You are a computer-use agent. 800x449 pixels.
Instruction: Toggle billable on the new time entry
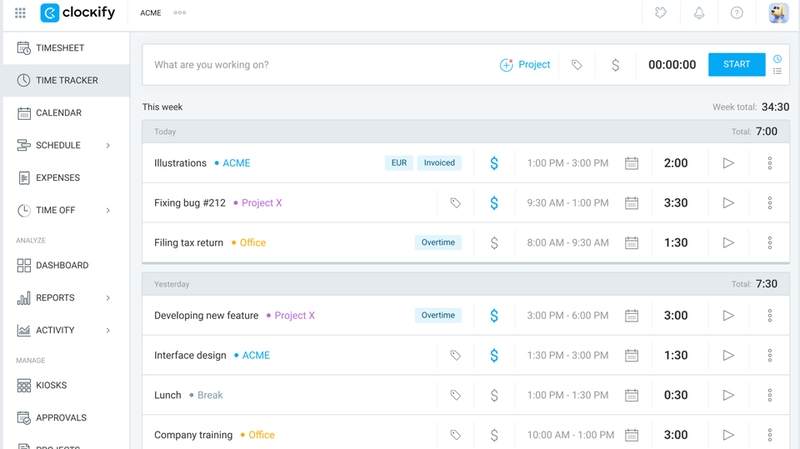[615, 65]
